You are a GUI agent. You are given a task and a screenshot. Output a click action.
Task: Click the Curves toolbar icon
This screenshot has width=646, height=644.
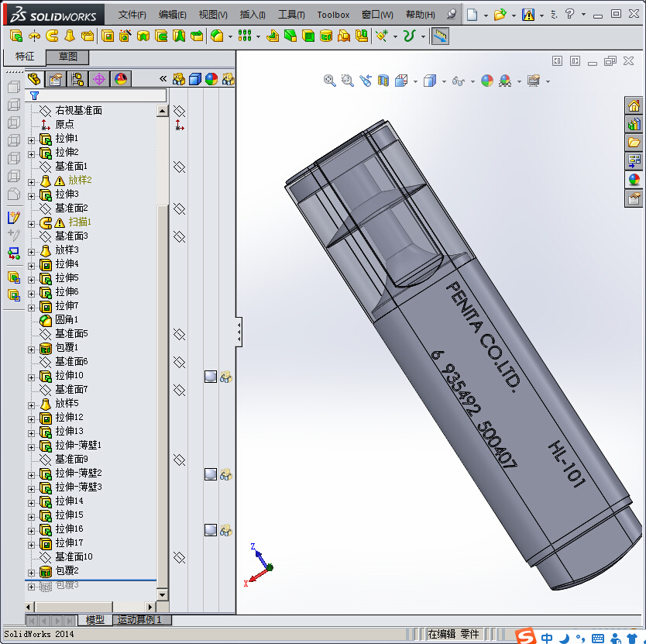coord(409,36)
